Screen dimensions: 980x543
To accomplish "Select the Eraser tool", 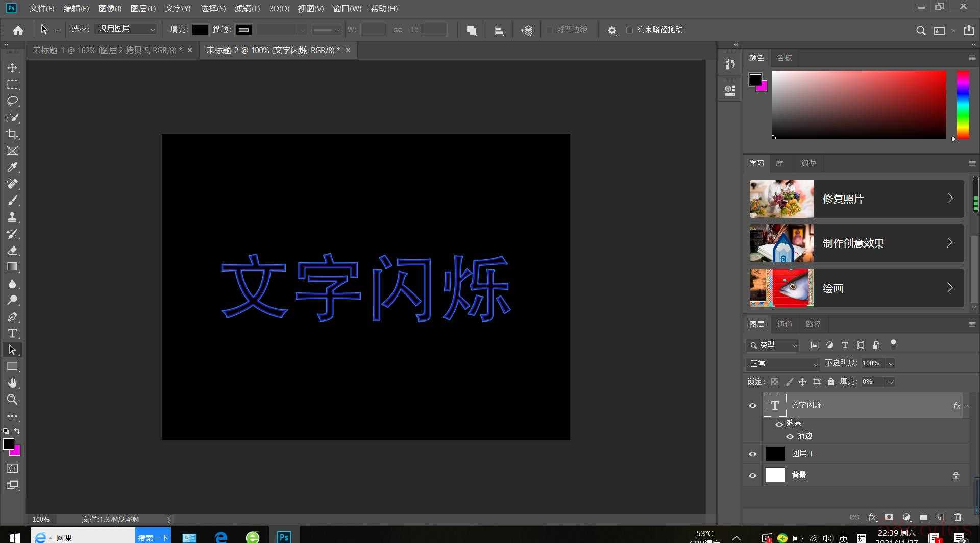I will [12, 251].
